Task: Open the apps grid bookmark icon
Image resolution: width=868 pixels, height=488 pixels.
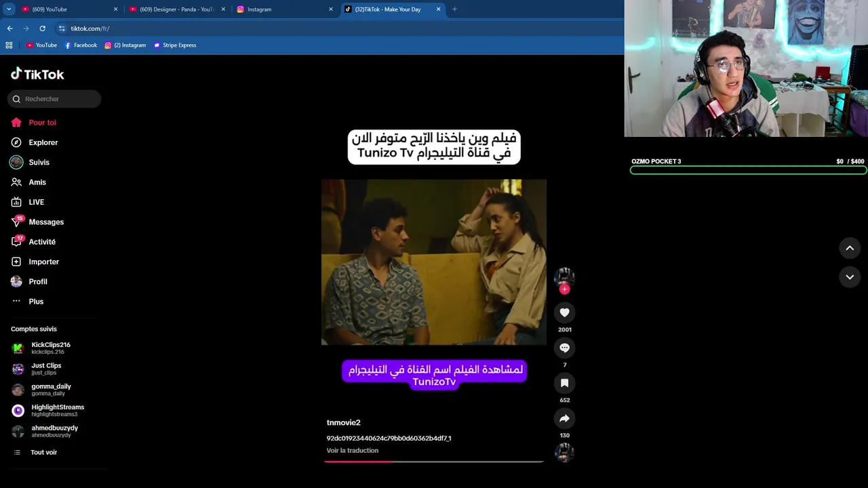Action: pos(9,45)
